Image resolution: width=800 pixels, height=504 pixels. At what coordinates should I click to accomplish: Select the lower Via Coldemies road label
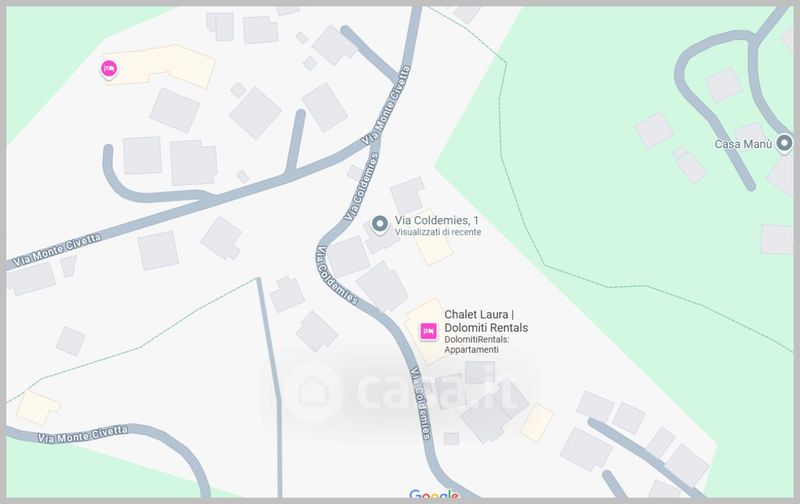[x=421, y=402]
